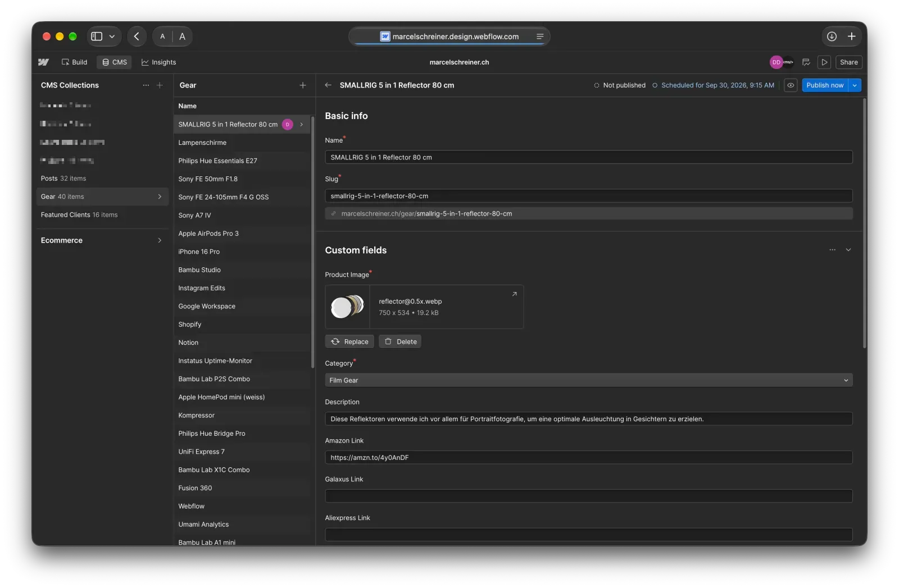Select the Philips Hue Essentials E27 item

tap(242, 161)
